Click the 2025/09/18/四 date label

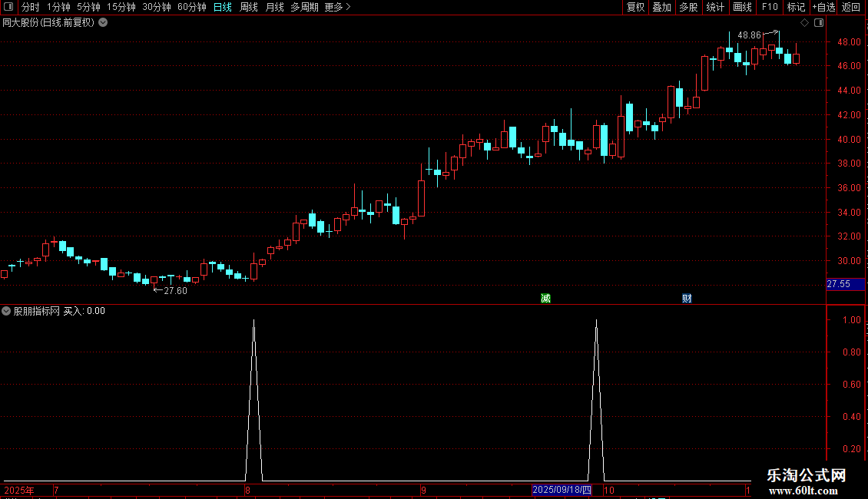pos(562,490)
